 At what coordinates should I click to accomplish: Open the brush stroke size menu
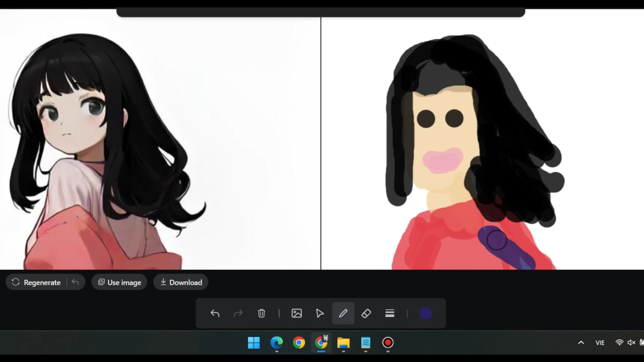point(389,313)
